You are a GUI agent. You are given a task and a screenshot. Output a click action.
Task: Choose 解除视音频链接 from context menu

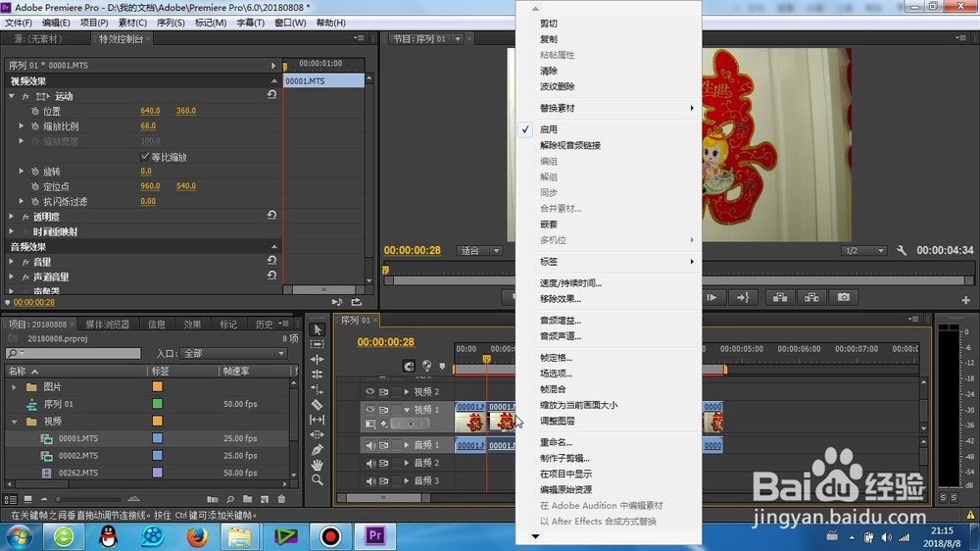570,145
